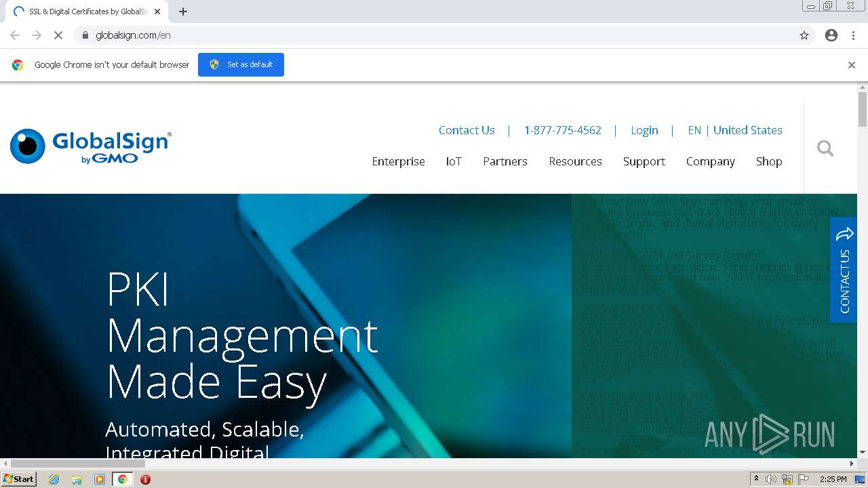Click the taskbar clock showing 2:25 PM
This screenshot has height=488, width=868.
tap(833, 479)
